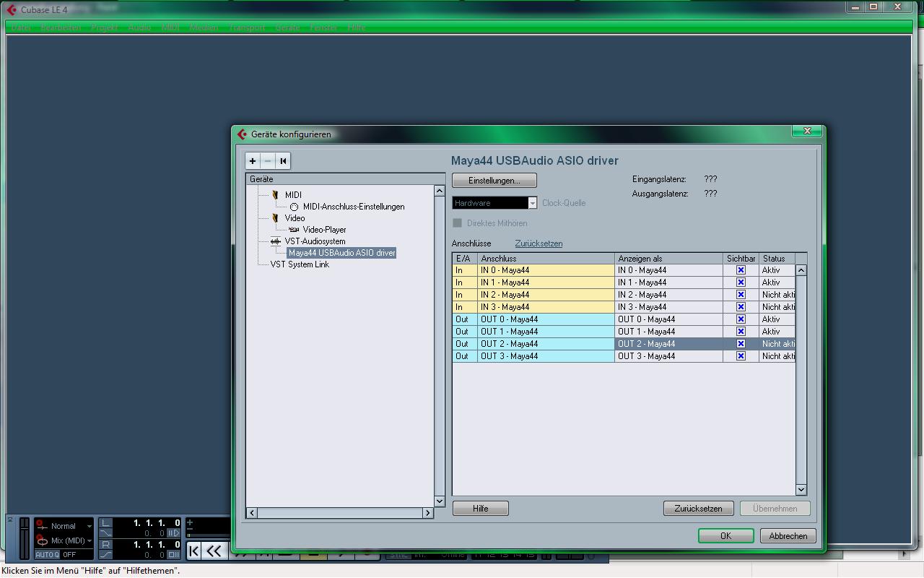Toggle visibility of IN 2 - Maya44
The height and width of the screenshot is (578, 924).
741,295
